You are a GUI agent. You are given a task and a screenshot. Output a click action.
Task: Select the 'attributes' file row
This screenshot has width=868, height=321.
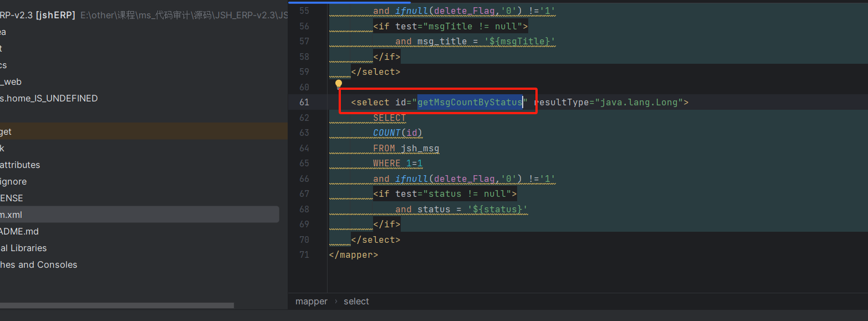139,165
